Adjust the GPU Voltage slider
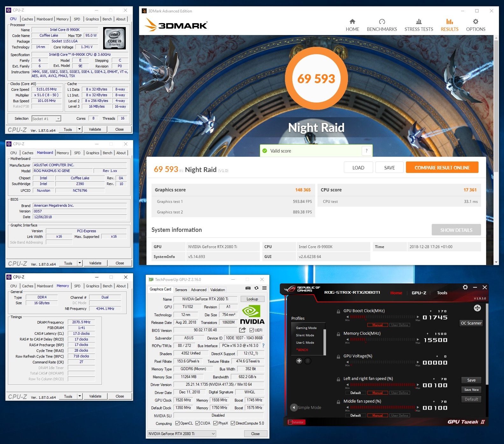 (382, 362)
